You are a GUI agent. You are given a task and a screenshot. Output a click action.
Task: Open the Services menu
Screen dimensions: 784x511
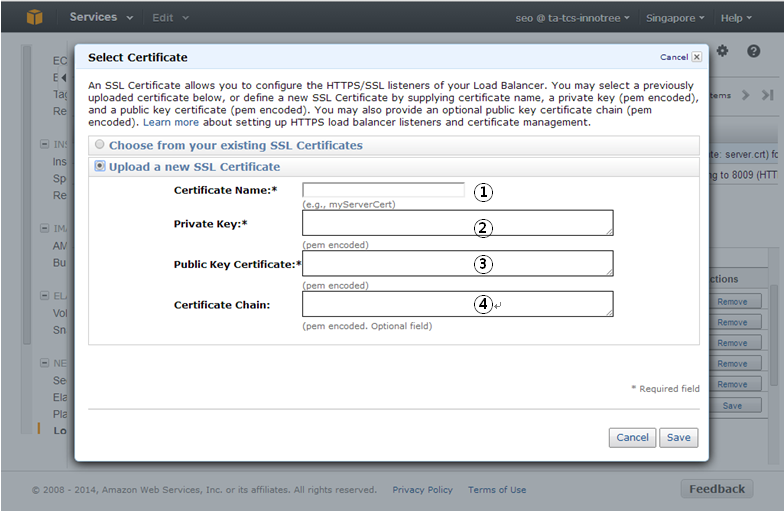pyautogui.click(x=101, y=17)
